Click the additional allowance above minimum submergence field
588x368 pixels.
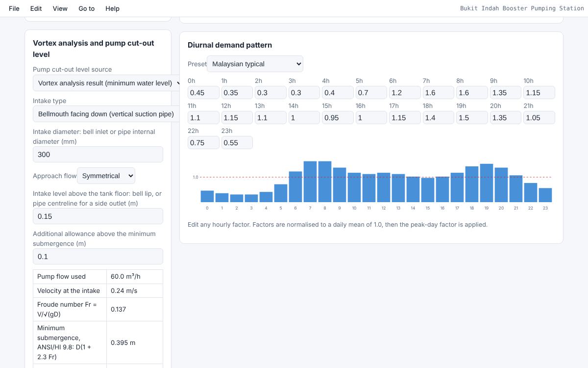pos(98,256)
